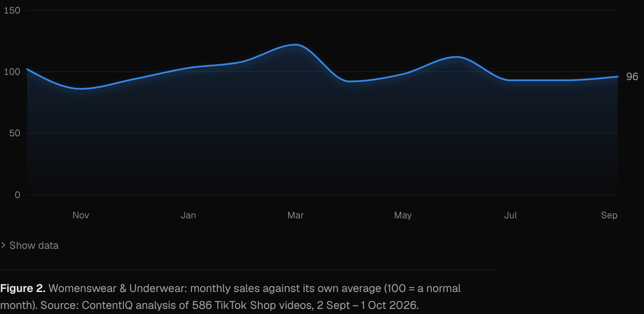
Task: Click the 150 y-axis label
Action: pyautogui.click(x=12, y=10)
